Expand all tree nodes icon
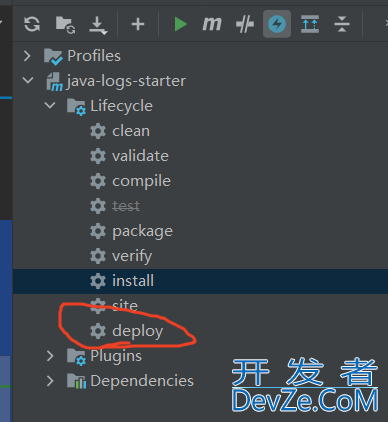 (310, 24)
